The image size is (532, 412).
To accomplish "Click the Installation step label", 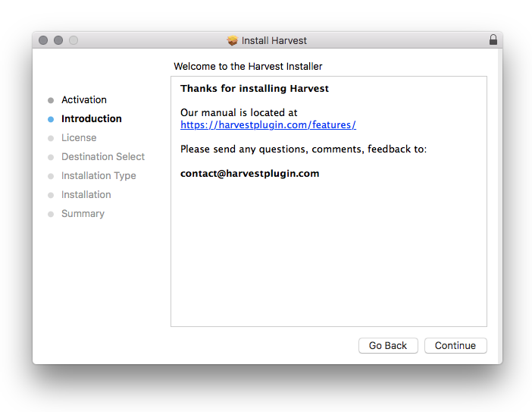I will coord(86,195).
